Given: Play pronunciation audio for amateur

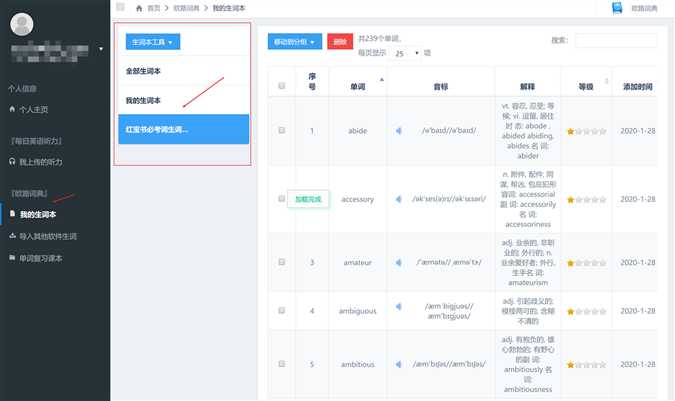Looking at the screenshot, I should [x=399, y=262].
